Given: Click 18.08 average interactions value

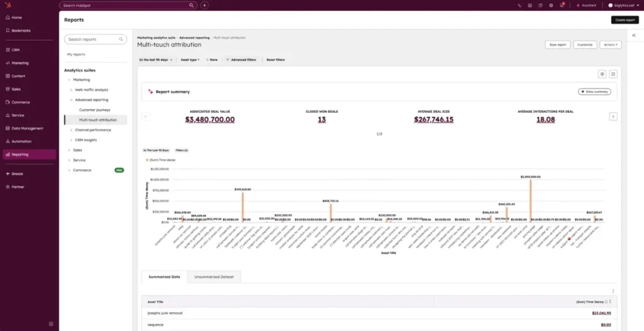Looking at the screenshot, I should click(545, 119).
